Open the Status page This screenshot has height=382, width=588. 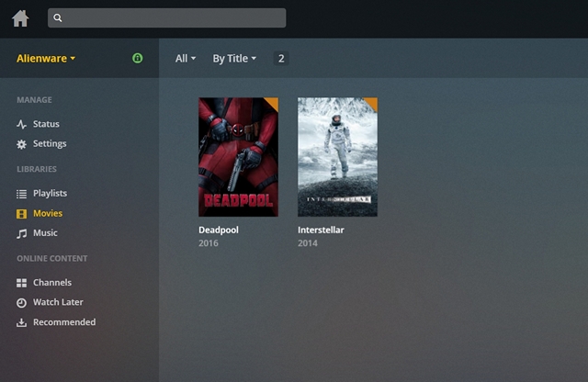point(46,124)
